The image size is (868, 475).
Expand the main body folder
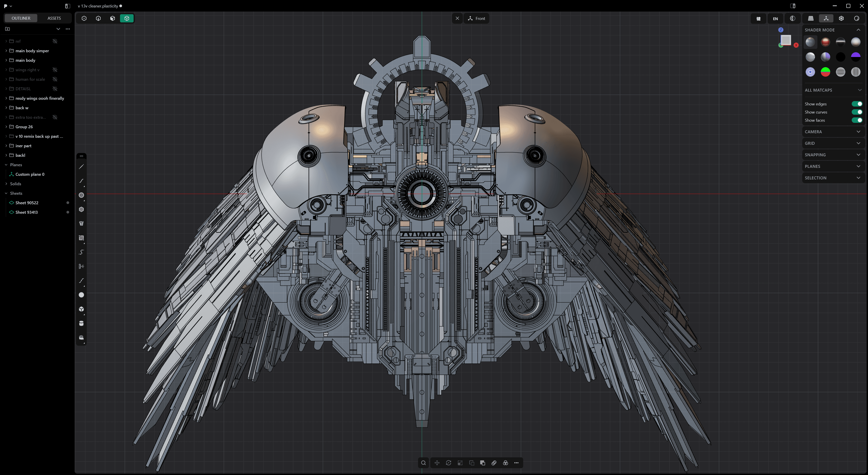[x=6, y=60]
